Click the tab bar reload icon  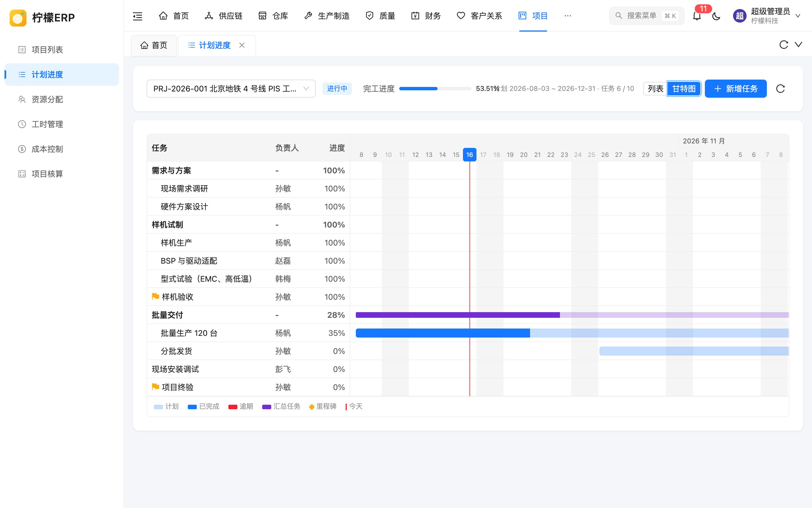pyautogui.click(x=784, y=45)
